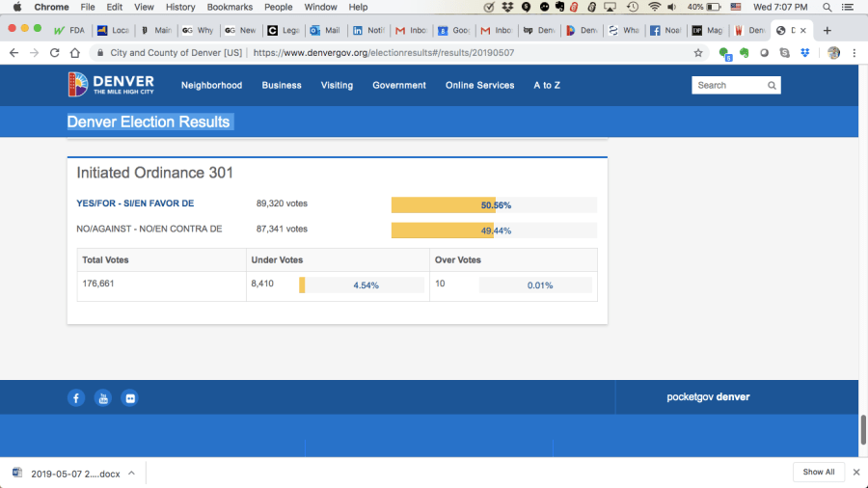Click the 4.54% under votes bar

tap(362, 285)
